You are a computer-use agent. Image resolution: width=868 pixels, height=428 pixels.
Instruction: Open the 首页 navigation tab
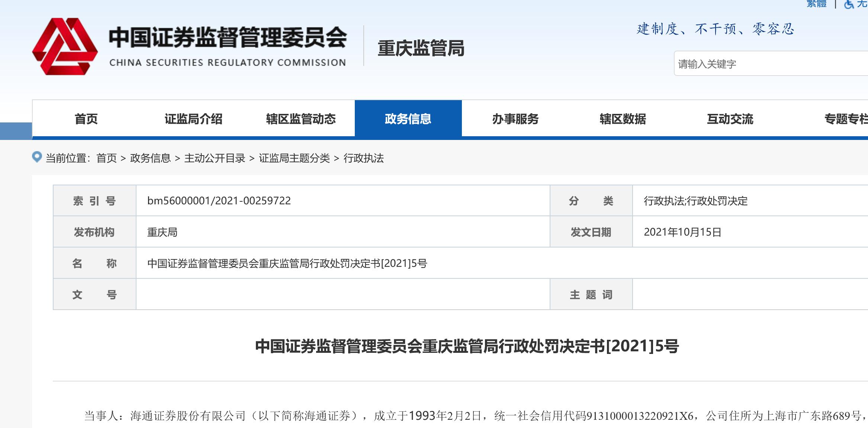click(x=86, y=119)
